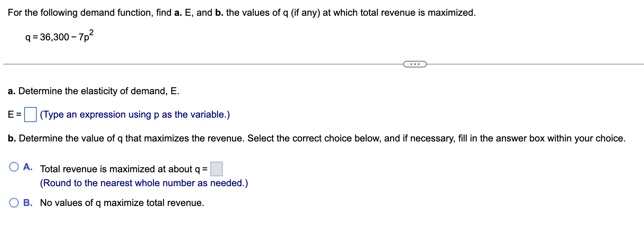Image resolution: width=644 pixels, height=232 pixels.
Task: Click the instruction text for part a
Action: (93, 91)
